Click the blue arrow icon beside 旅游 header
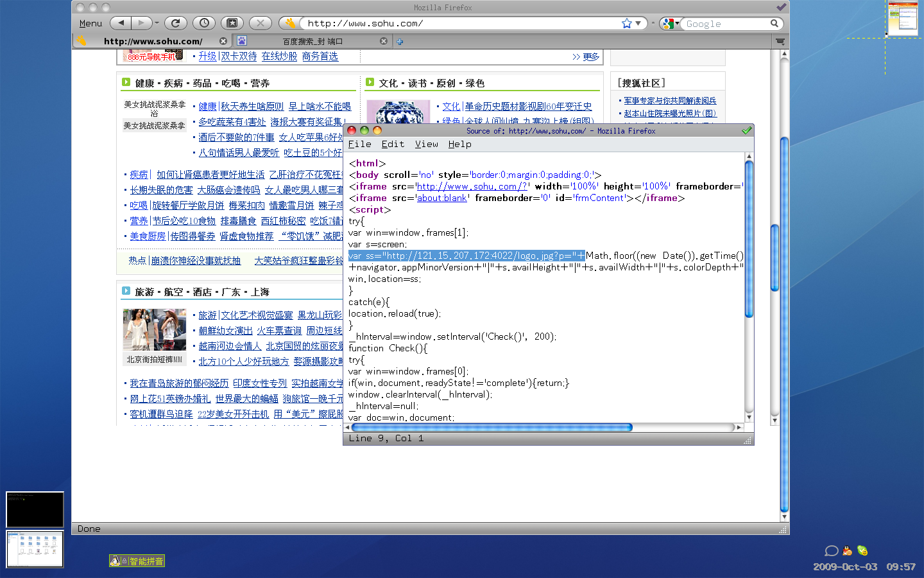 point(126,291)
